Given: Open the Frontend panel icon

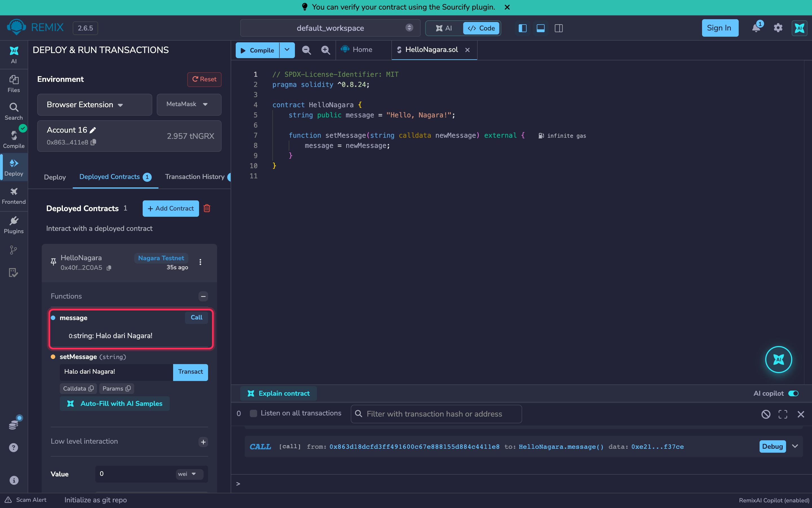Looking at the screenshot, I should 14,196.
